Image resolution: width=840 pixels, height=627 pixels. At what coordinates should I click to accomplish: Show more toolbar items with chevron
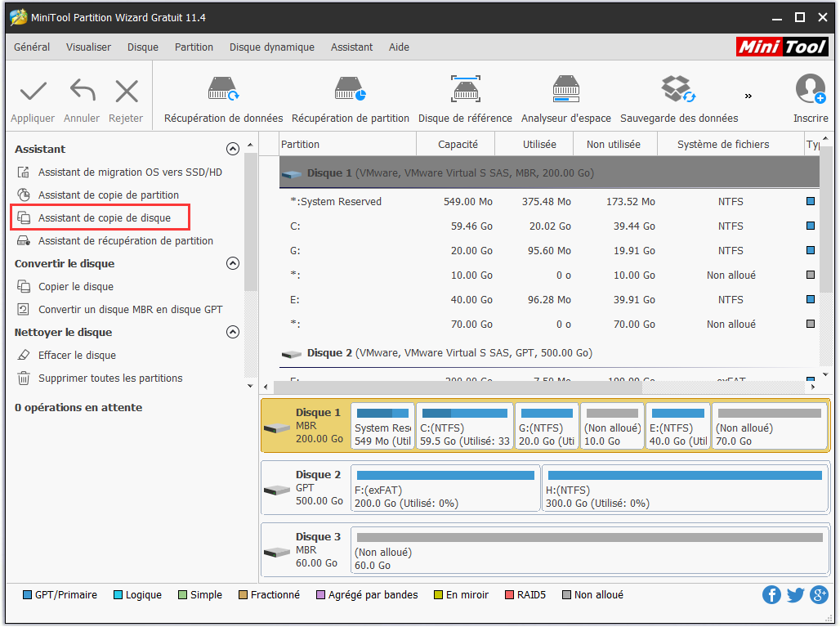[x=748, y=96]
